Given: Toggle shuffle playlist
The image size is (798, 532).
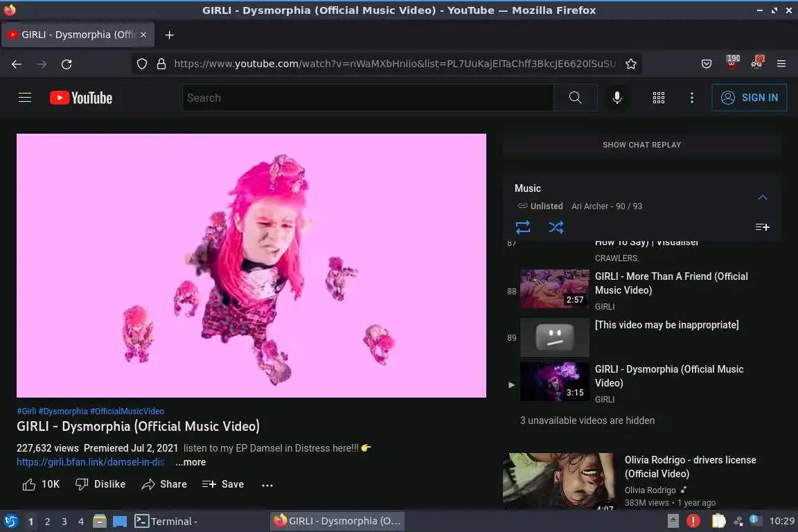Looking at the screenshot, I should pos(556,227).
